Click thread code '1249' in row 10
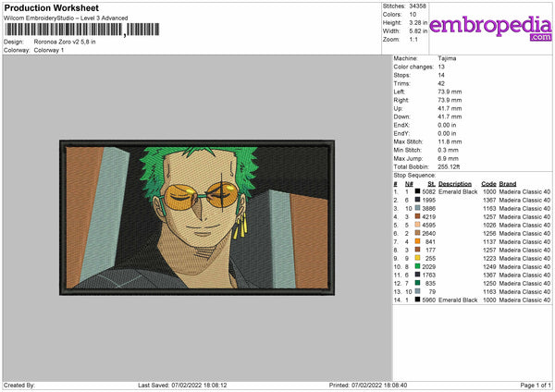 (489, 267)
